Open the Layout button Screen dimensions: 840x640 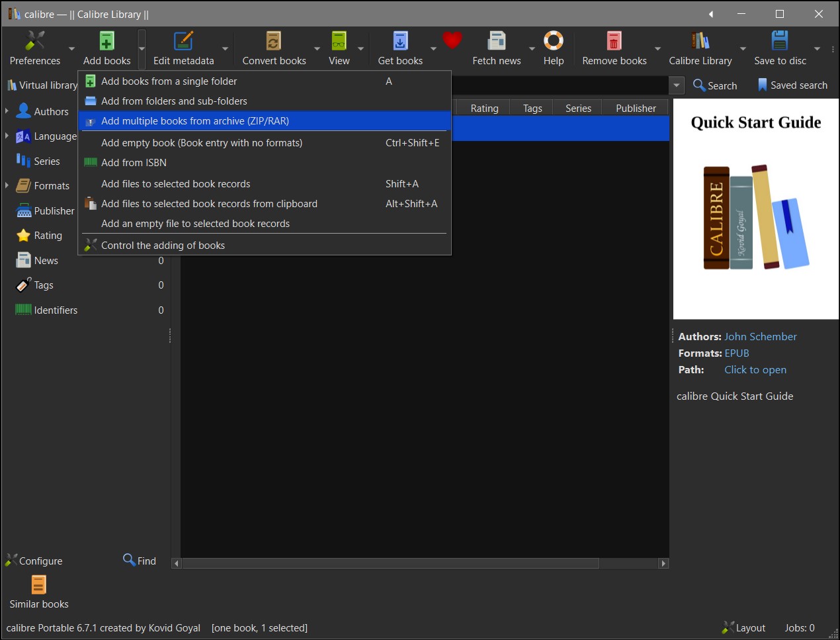pyautogui.click(x=744, y=627)
